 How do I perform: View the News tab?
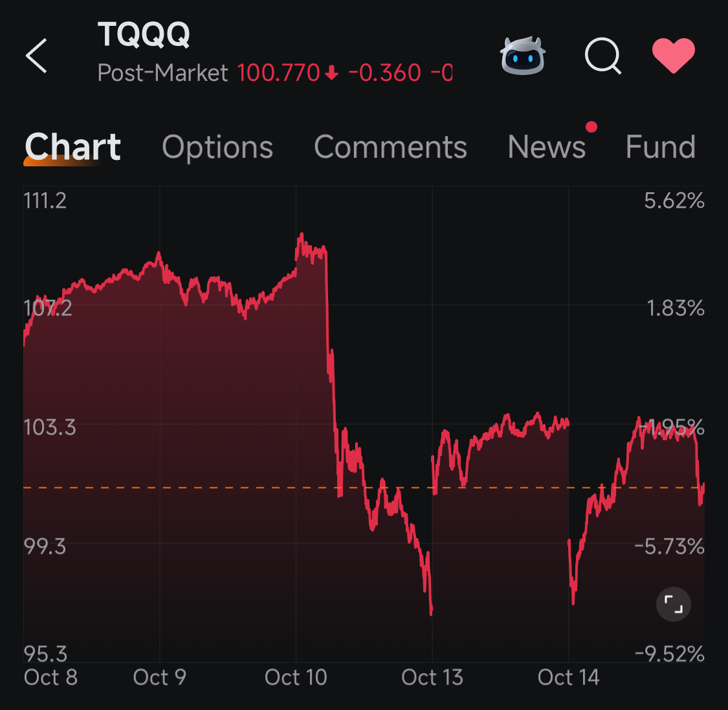coord(547,147)
